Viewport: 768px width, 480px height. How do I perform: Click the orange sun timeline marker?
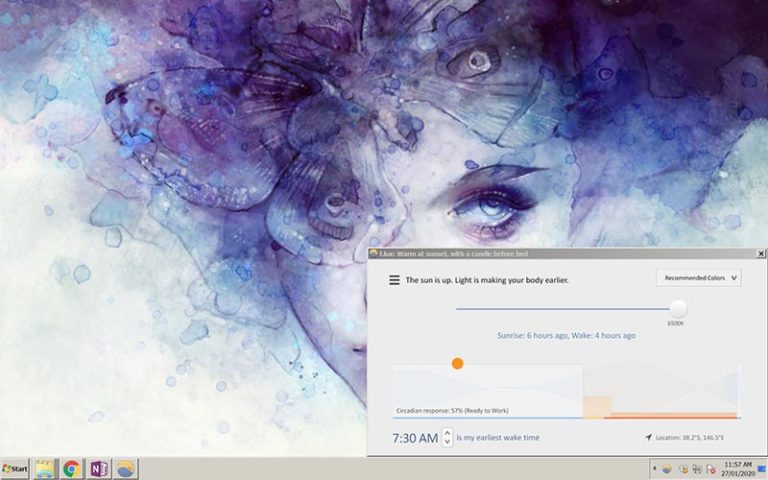pyautogui.click(x=457, y=363)
